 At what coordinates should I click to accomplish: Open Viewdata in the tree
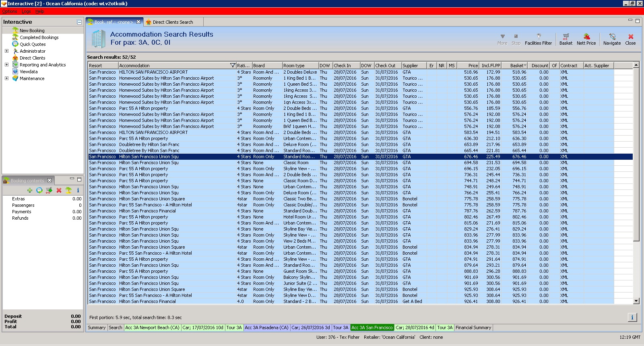[x=29, y=72]
